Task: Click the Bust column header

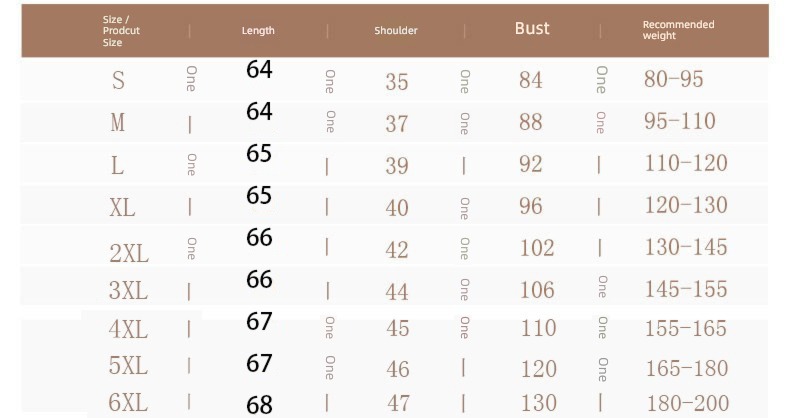Action: point(532,29)
